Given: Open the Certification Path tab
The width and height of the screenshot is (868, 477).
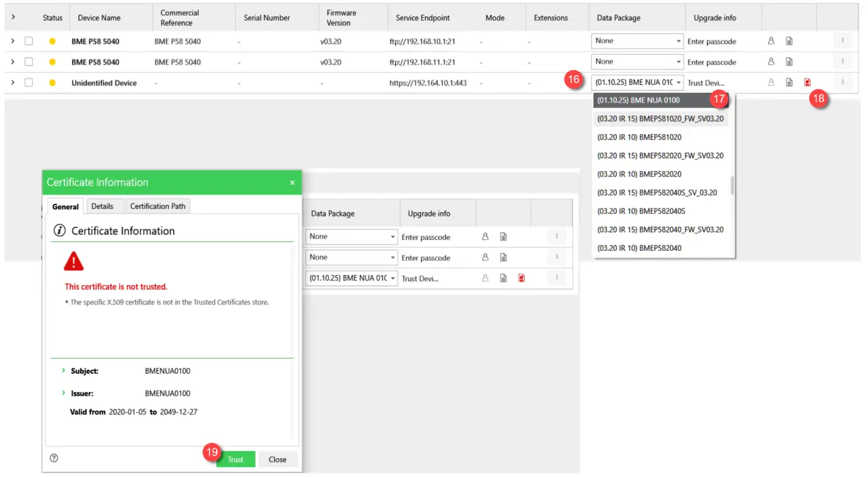Looking at the screenshot, I should (x=158, y=206).
